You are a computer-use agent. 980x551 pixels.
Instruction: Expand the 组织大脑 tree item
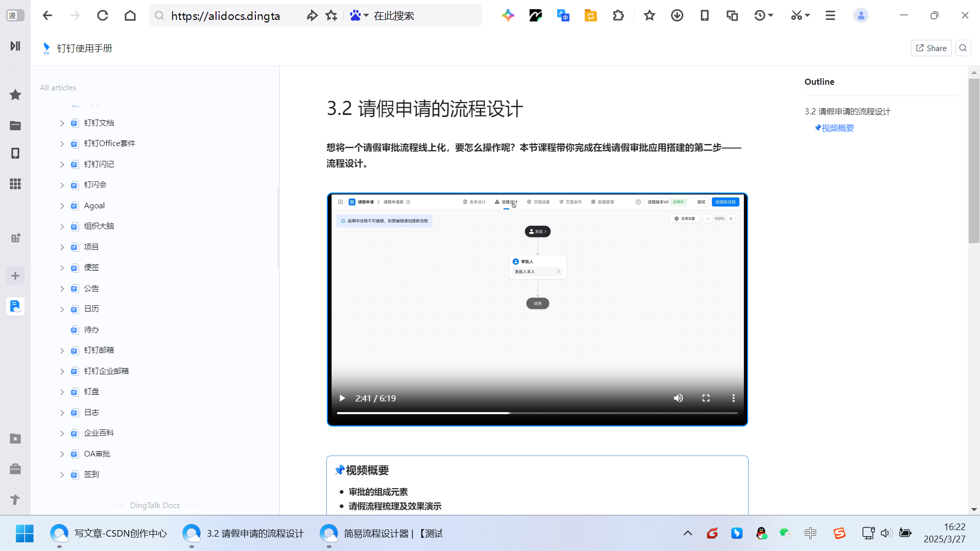[x=62, y=226]
